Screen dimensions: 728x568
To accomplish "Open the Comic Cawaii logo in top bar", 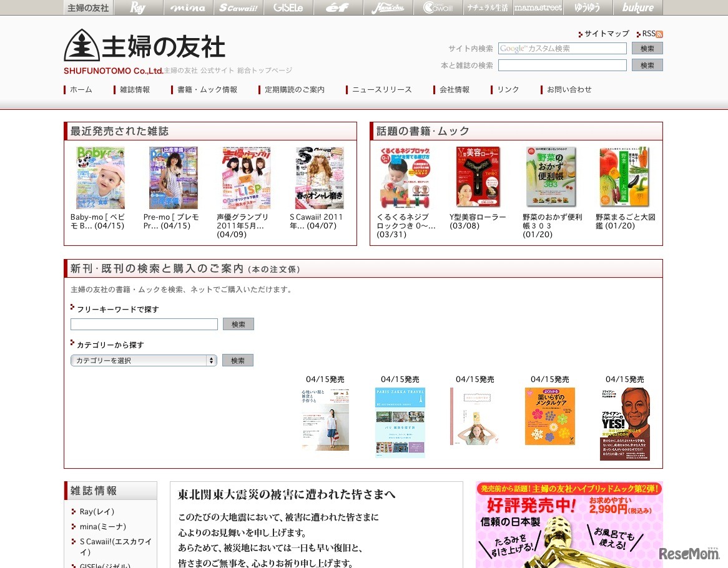I will coord(438,7).
